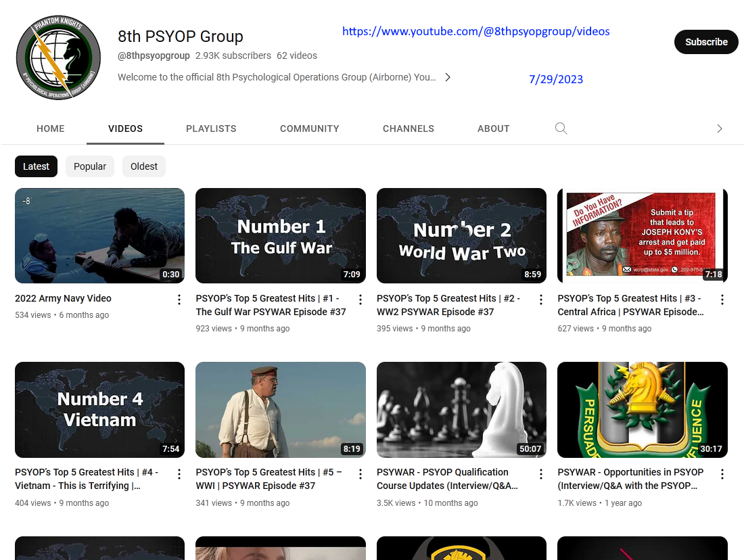This screenshot has height=560, width=744.
Task: Open options menu for WW2 #2 video
Action: (x=541, y=300)
